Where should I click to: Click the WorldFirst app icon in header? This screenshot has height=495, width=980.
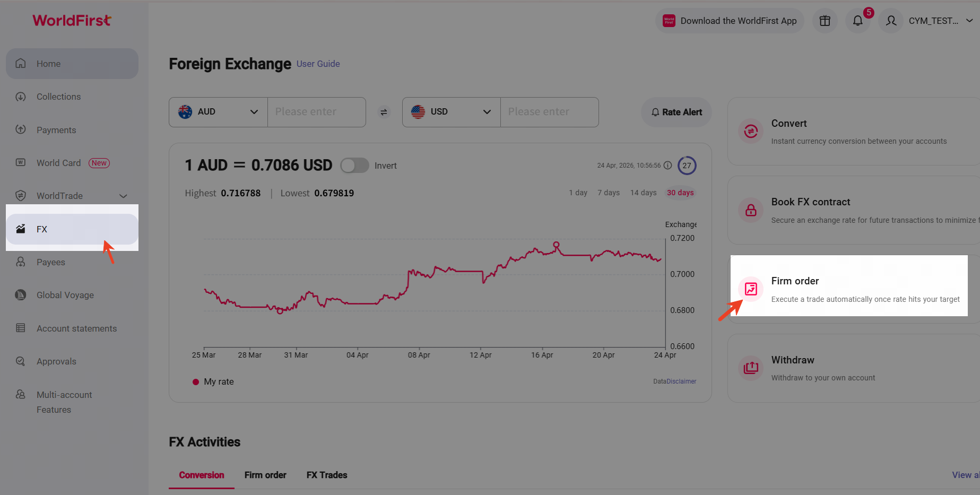669,21
